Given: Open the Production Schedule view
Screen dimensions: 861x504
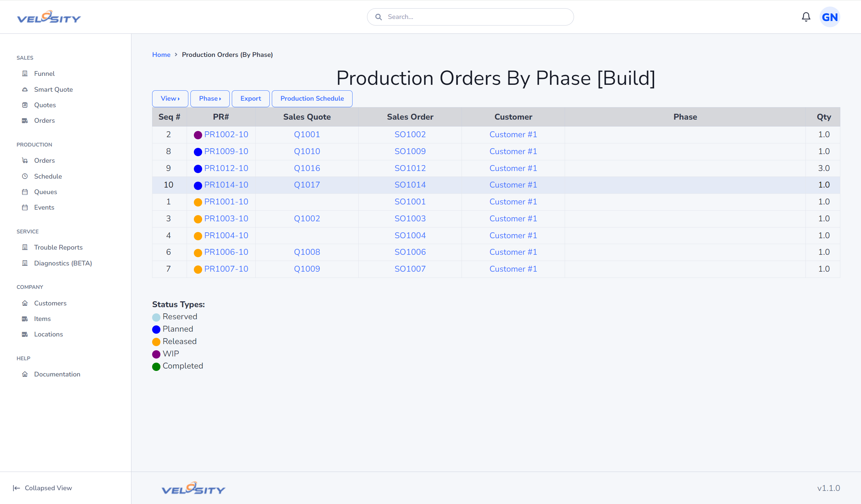Looking at the screenshot, I should click(x=311, y=98).
